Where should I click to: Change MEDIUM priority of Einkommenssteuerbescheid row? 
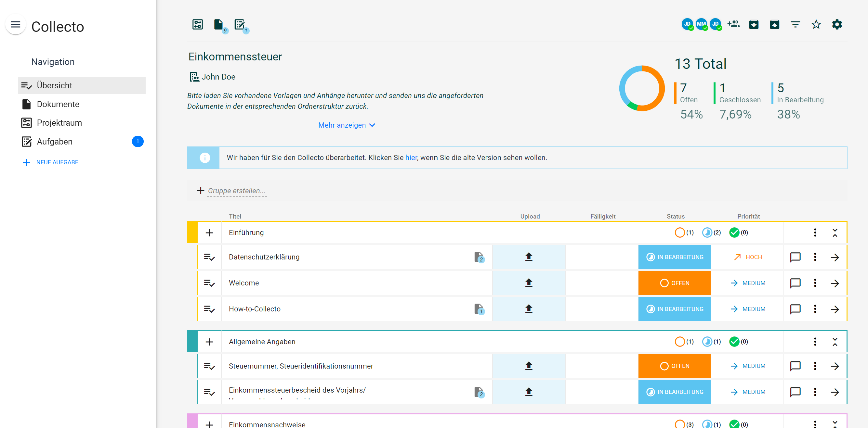[x=748, y=392]
